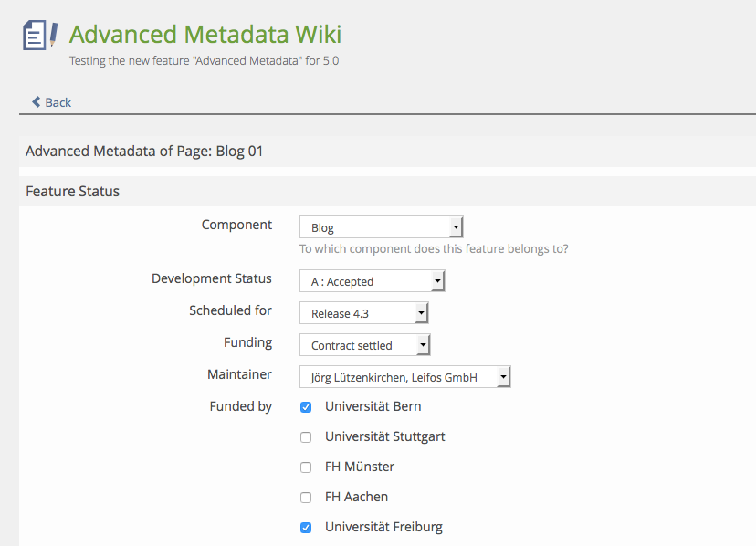Click the 'Funding' field label text
Viewport: 756px width, 546px height.
tap(247, 342)
